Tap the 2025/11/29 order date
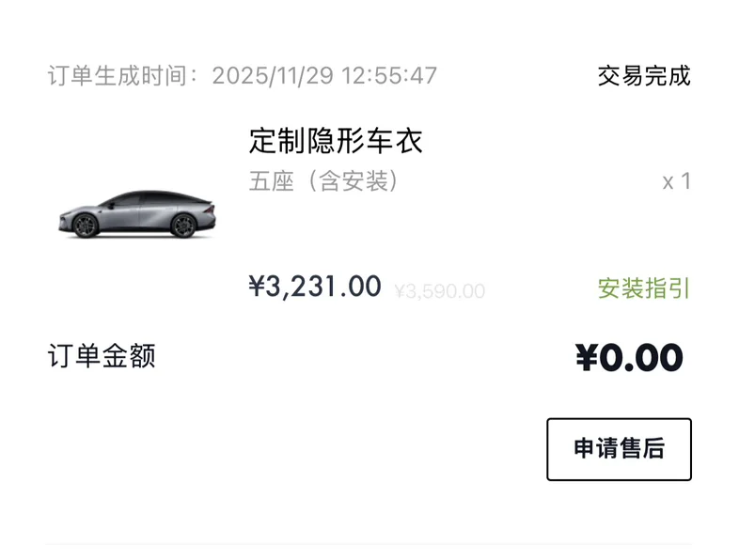Viewport: 739px width, 560px height. [x=273, y=76]
